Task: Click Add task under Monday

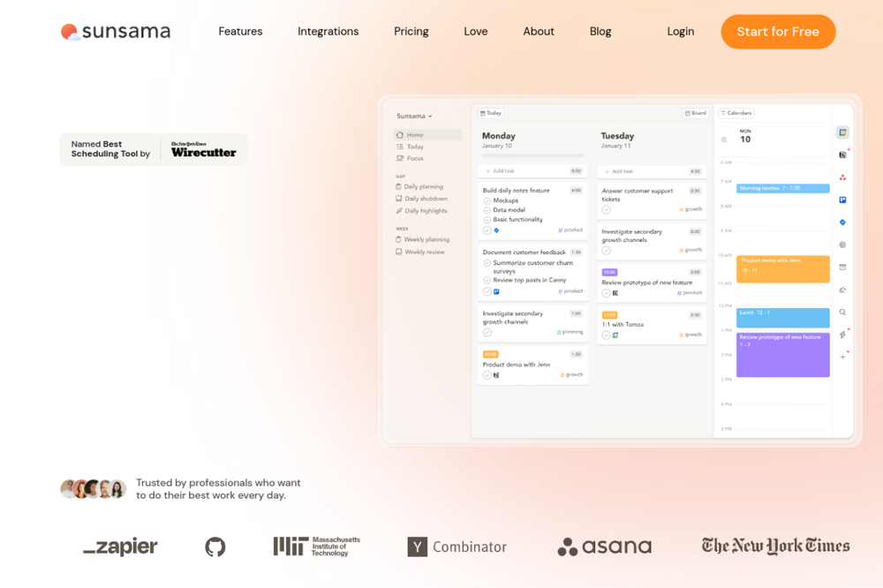Action: 532,170
